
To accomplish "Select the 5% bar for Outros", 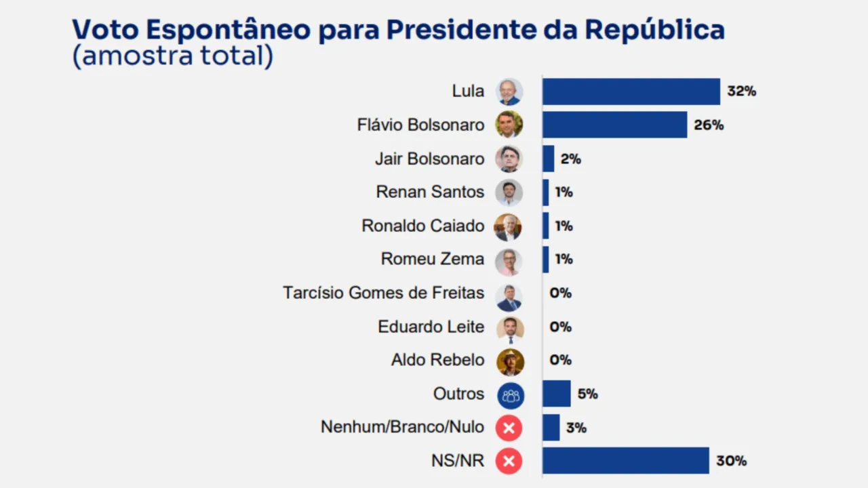I will [x=556, y=394].
